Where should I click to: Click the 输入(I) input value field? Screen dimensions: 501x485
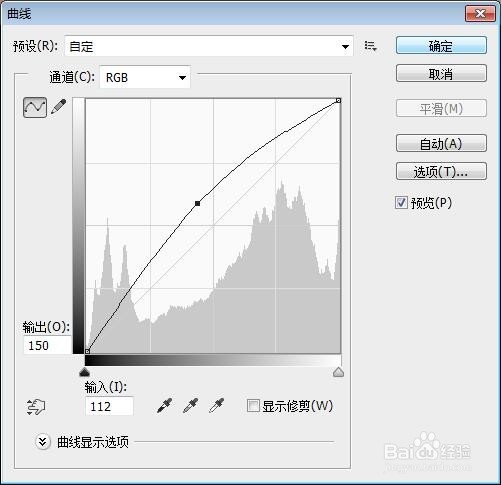coord(109,406)
